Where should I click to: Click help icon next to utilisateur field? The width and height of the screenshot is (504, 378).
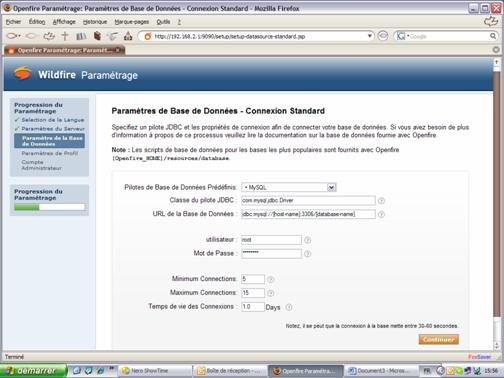pyautogui.click(x=307, y=240)
